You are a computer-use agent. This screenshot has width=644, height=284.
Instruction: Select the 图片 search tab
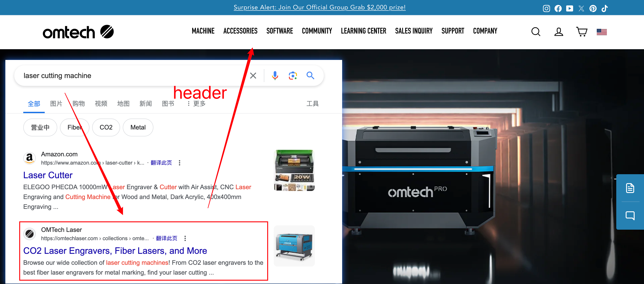click(56, 104)
